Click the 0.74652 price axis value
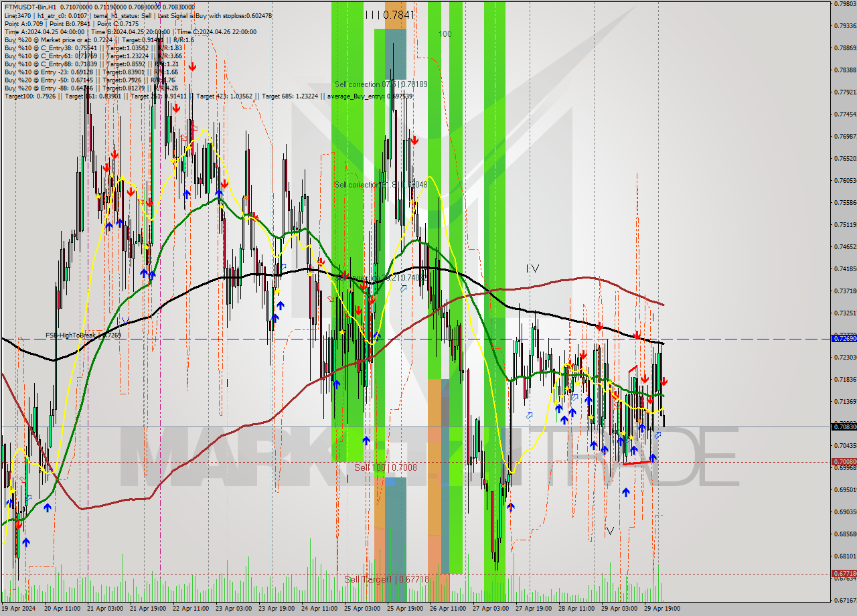Viewport: 857px width, 616px height. 845,246
